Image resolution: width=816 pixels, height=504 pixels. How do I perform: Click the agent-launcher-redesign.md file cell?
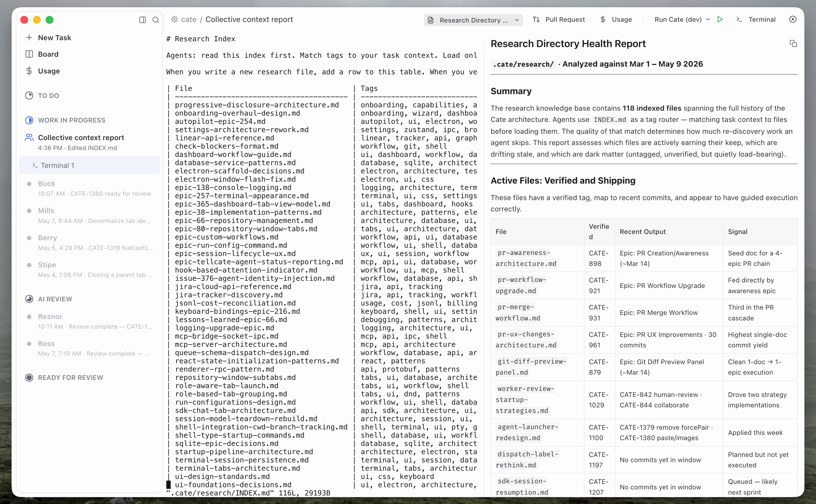537,432
